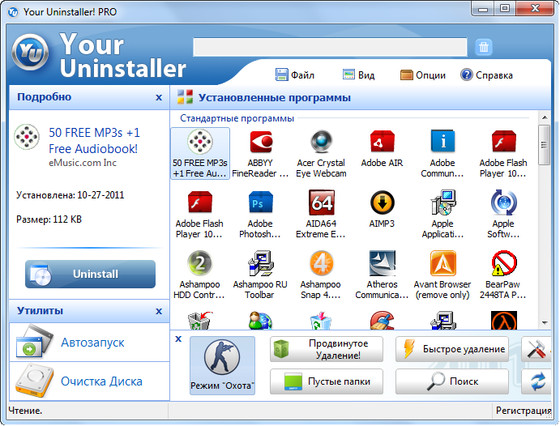Viewport: 560px width, 426px height.
Task: Click the 50 FREE MP3s title in details panel
Action: (x=94, y=141)
